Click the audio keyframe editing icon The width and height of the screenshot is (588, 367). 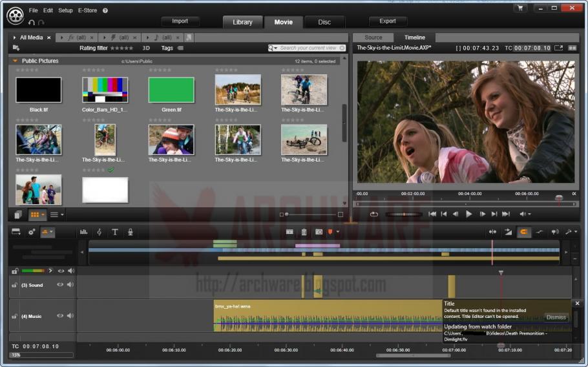[540, 232]
